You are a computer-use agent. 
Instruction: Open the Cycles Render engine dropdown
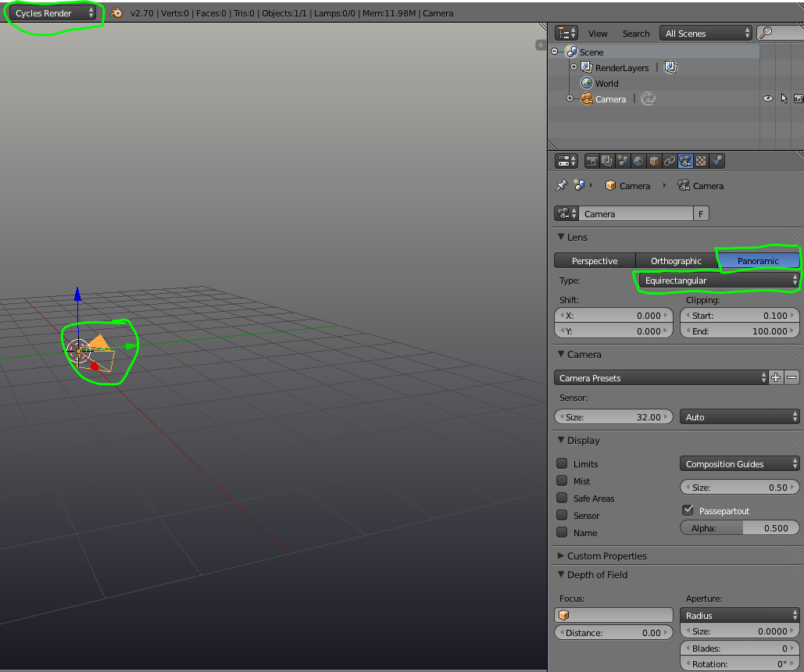coord(53,13)
